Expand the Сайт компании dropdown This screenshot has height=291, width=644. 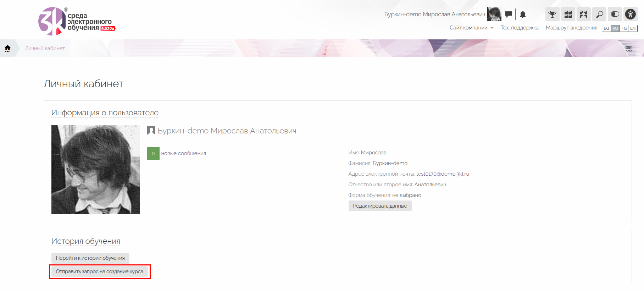pos(471,28)
